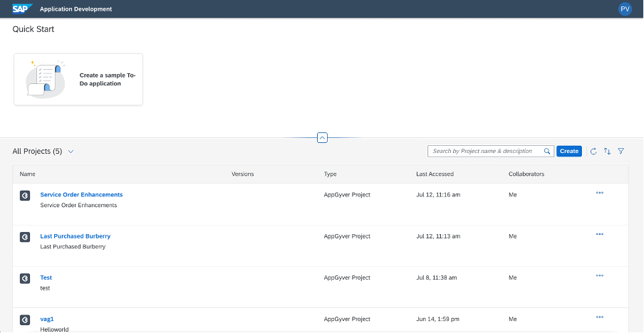The width and height of the screenshot is (644, 333).
Task: Click AppGyver icon for Service Order Enhancements
Action: [x=25, y=196]
